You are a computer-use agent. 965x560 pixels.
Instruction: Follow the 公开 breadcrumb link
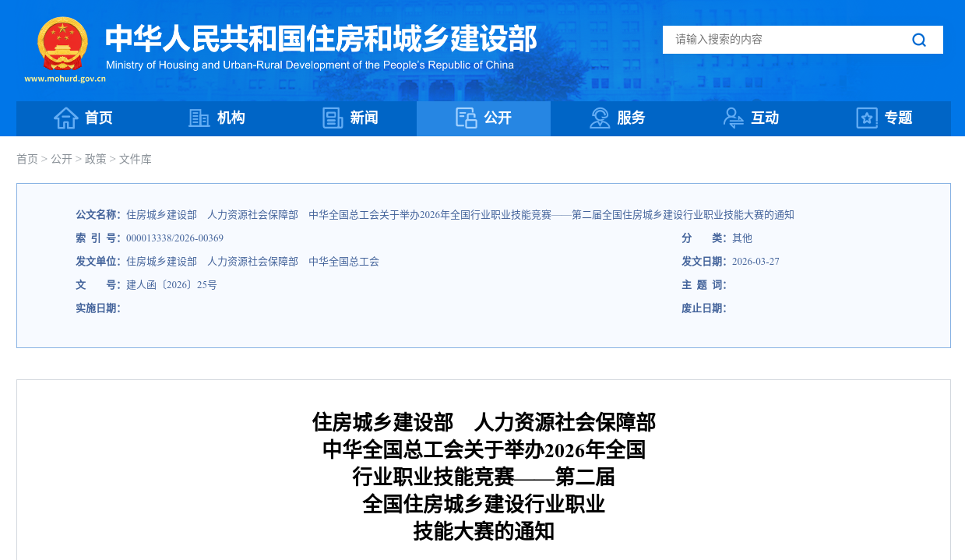pos(62,159)
